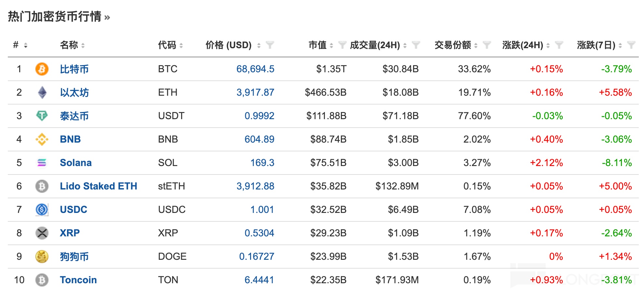The width and height of the screenshot is (644, 293).
Task: Open the 涨跌(7日) column filter funnel
Action: [x=631, y=45]
